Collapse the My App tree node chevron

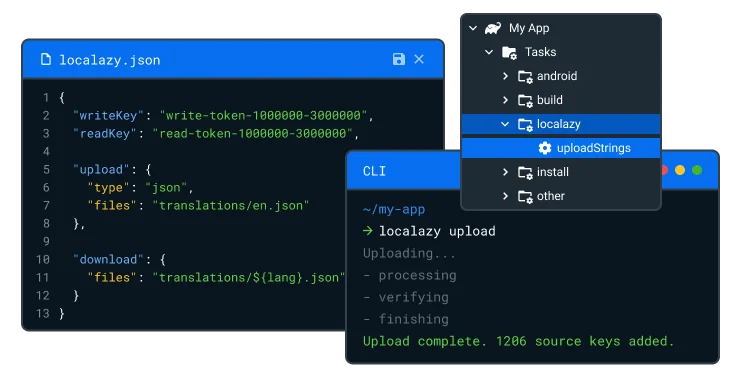(473, 28)
